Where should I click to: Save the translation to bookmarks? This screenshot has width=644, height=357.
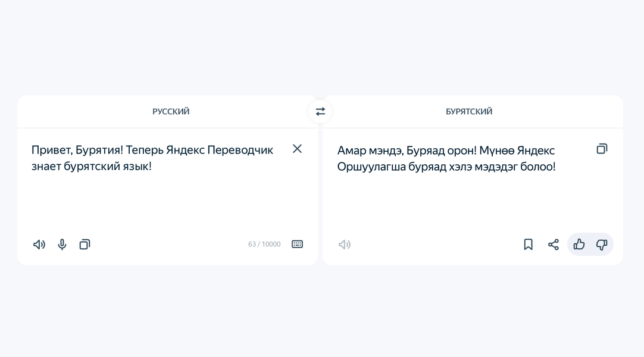pos(528,245)
